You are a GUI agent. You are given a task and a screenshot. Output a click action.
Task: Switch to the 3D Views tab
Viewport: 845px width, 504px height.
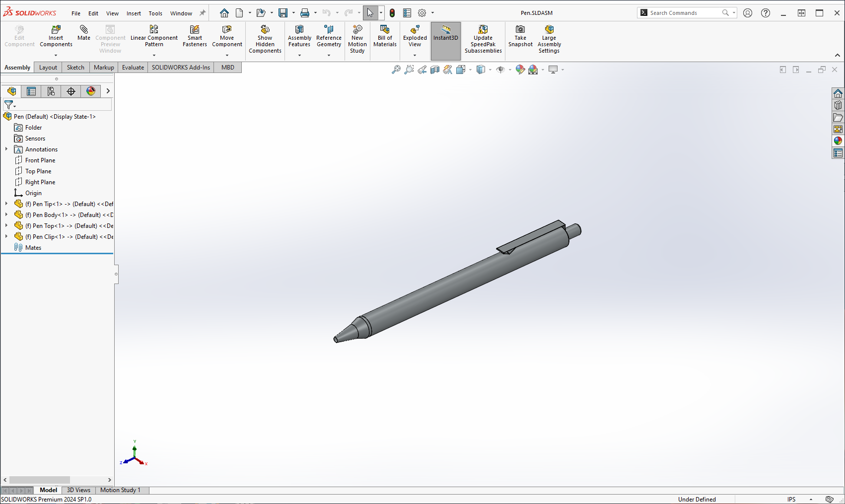pos(78,490)
